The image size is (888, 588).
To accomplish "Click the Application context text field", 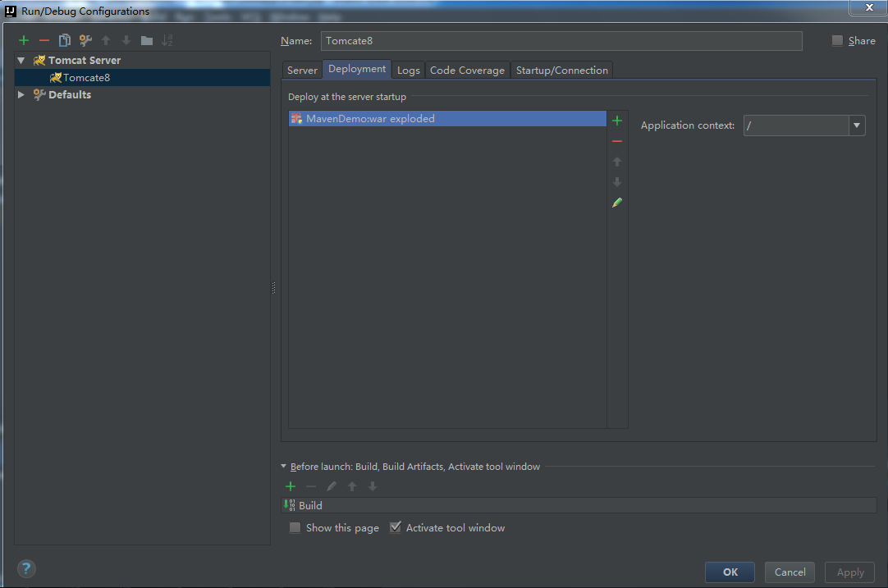I will tap(796, 125).
